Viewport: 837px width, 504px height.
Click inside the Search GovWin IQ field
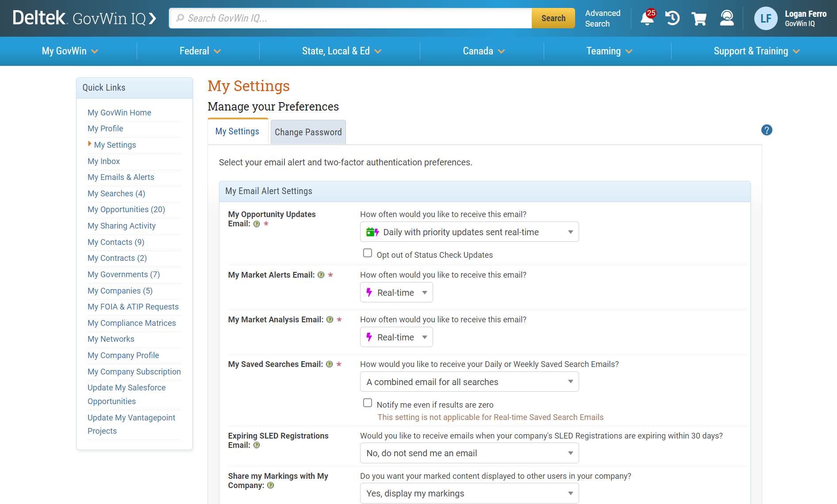(349, 18)
